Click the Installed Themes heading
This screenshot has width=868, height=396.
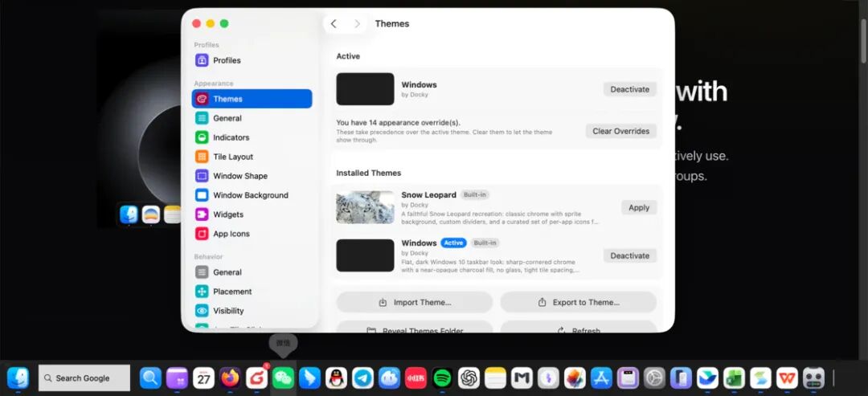click(x=369, y=173)
